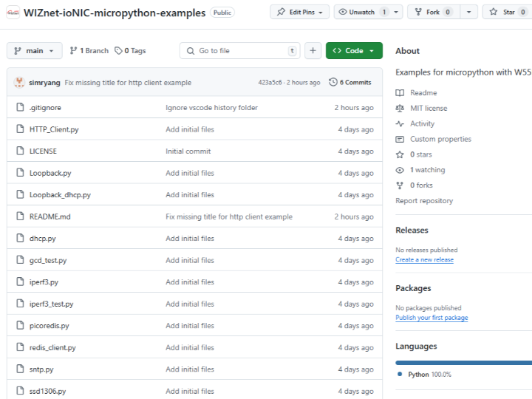Viewport: 532px width, 399px height.
Task: Open the README.md file
Action: pyautogui.click(x=50, y=216)
